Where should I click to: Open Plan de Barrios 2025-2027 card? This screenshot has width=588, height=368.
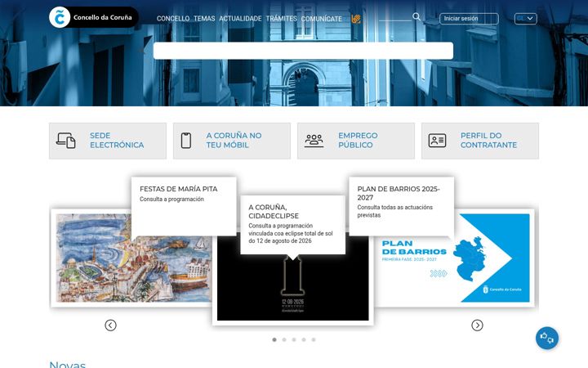[x=401, y=206]
